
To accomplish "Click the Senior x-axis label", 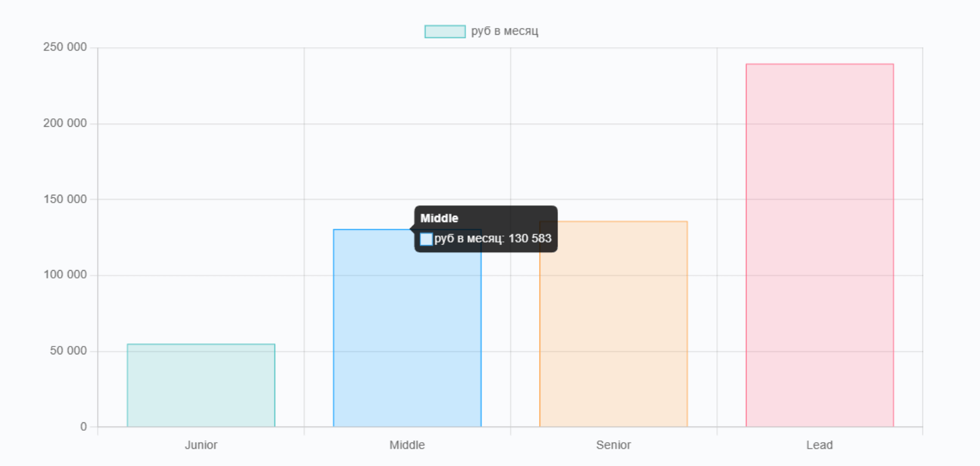I will 614,445.
